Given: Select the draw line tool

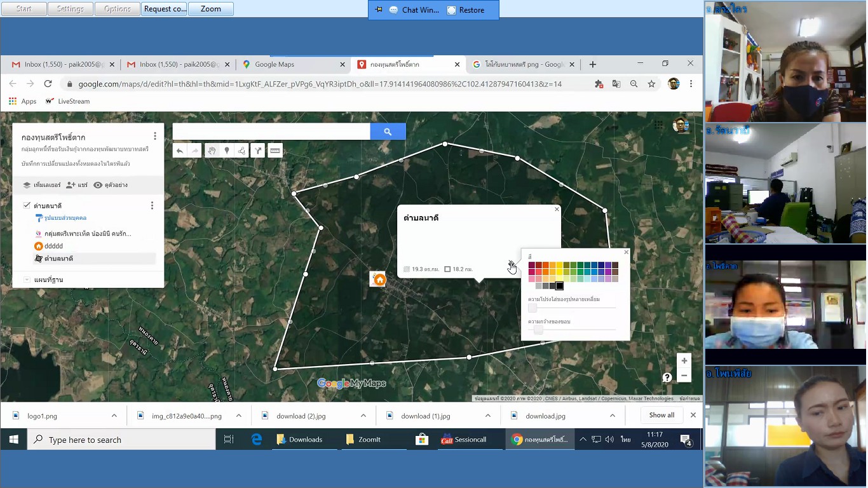Looking at the screenshot, I should (241, 151).
